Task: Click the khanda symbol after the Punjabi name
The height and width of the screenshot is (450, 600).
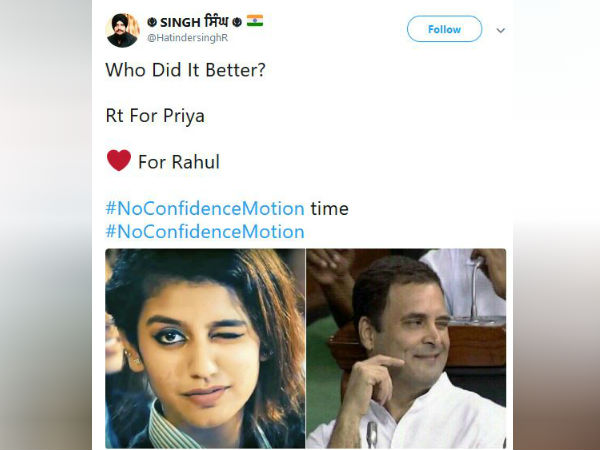Action: pos(236,21)
